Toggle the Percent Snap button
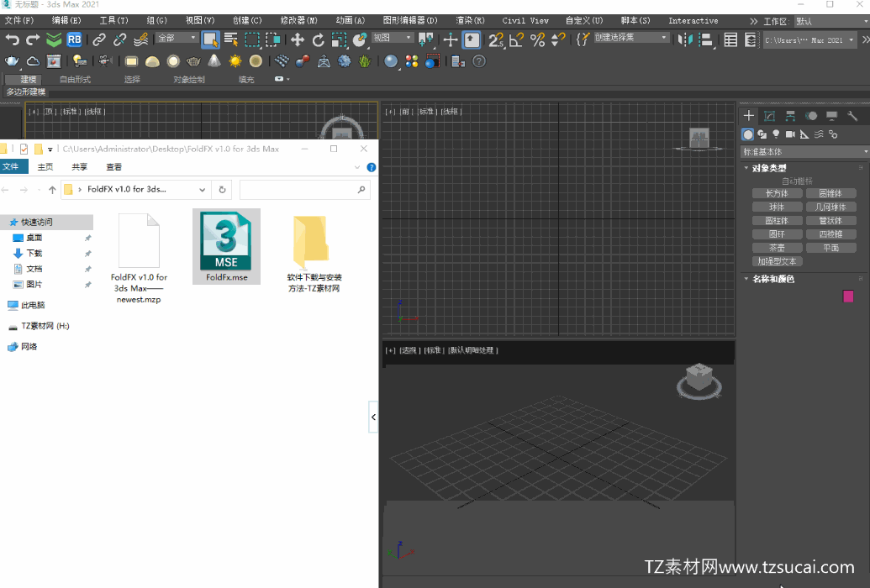870x588 pixels. (537, 39)
